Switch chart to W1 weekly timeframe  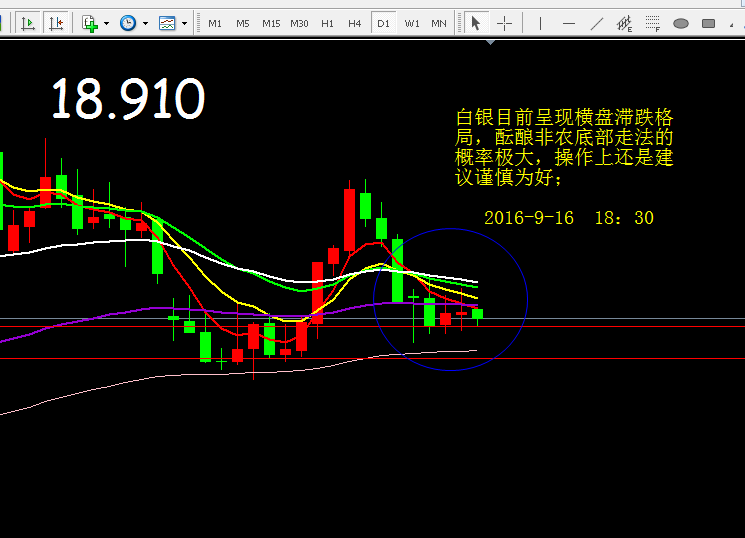tap(412, 23)
